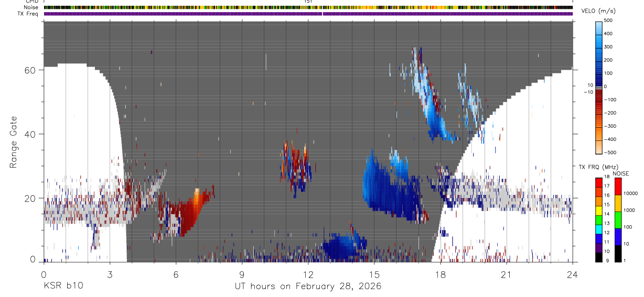
Task: Click the '10000' noise scale label
Action: coord(631,194)
